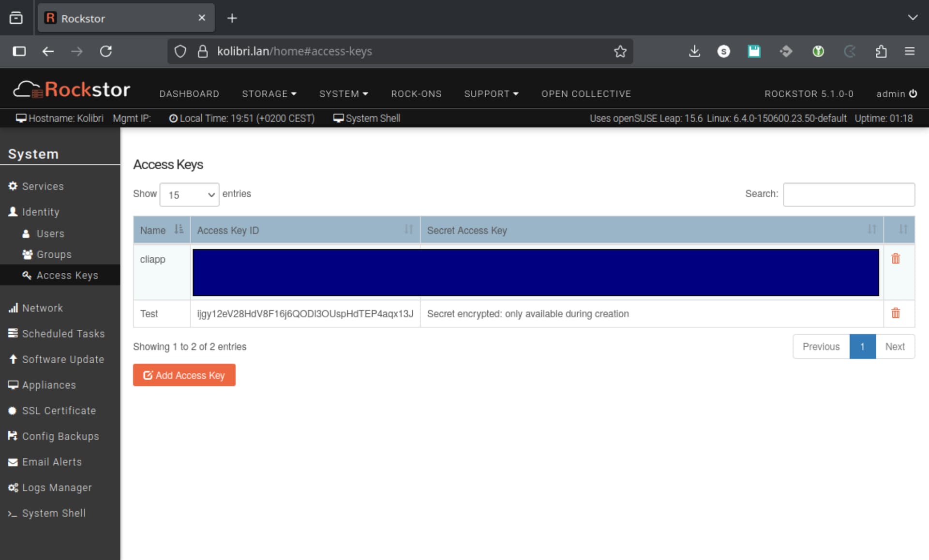Click the Next pagination button
Viewport: 929px width, 560px height.
[895, 347]
